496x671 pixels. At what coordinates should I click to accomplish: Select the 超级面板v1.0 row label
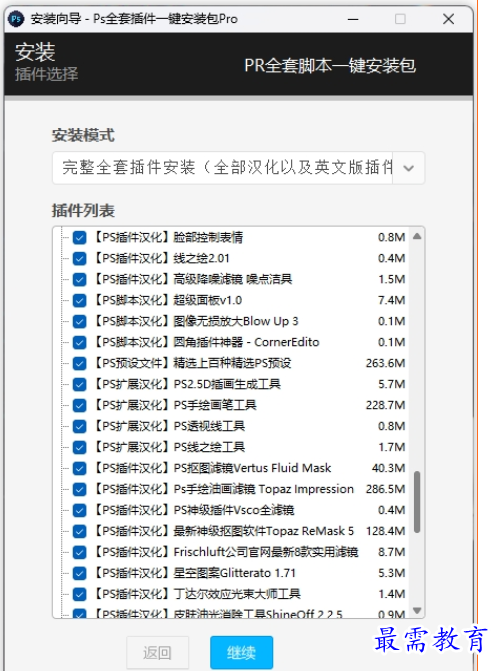point(167,300)
